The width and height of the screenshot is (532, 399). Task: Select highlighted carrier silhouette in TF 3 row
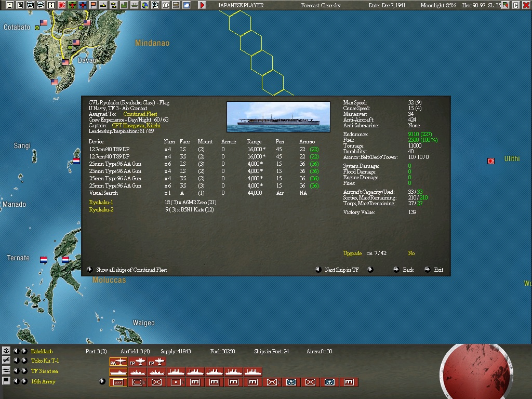point(118,372)
